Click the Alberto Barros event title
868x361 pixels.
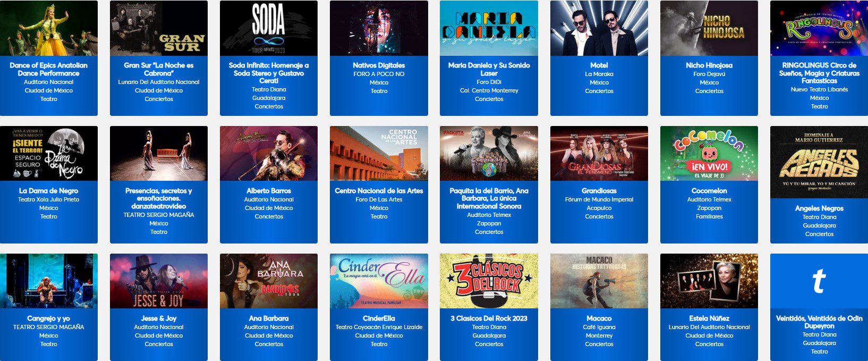pyautogui.click(x=269, y=191)
